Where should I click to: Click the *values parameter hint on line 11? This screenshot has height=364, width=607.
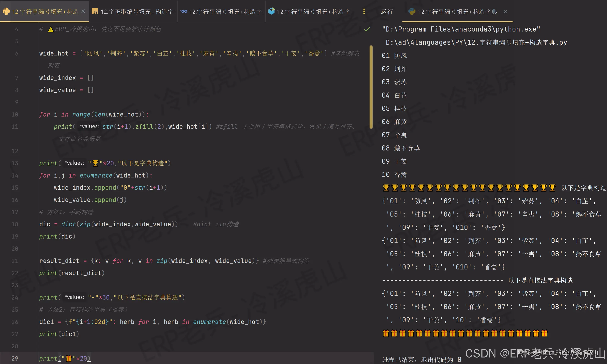click(x=89, y=126)
